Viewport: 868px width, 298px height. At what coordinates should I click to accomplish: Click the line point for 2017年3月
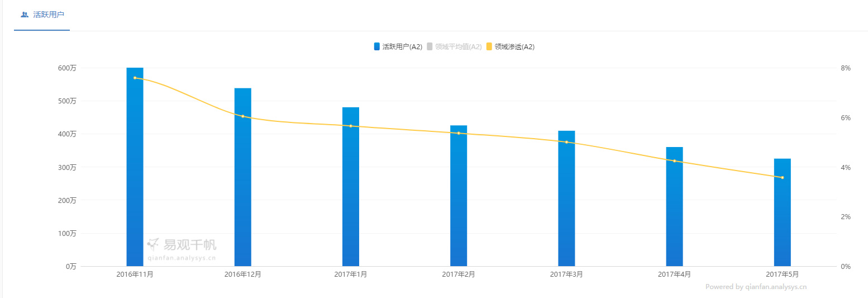point(566,142)
